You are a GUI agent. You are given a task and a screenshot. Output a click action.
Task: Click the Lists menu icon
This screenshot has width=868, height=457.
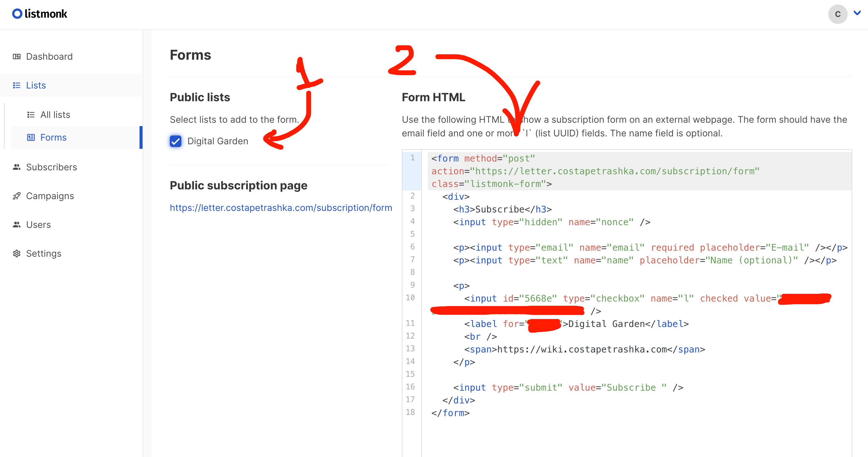pyautogui.click(x=16, y=85)
